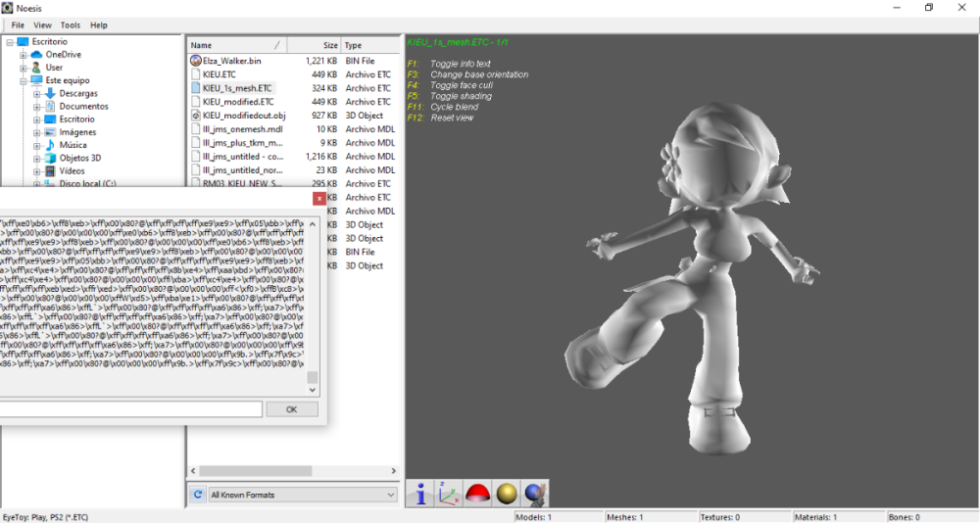Expand the OneDrive tree node

pyautogui.click(x=24, y=55)
